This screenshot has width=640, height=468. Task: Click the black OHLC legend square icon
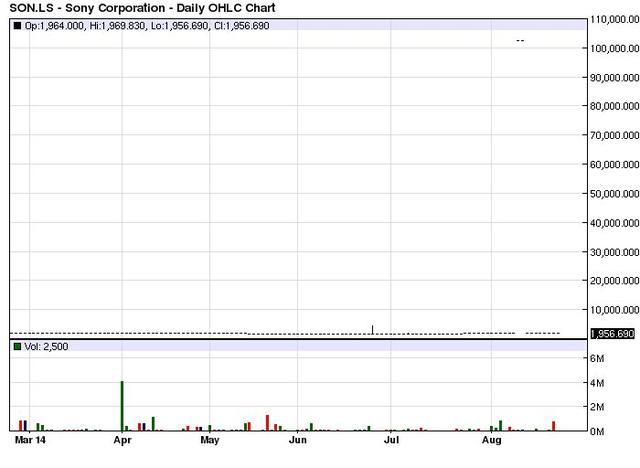15,25
